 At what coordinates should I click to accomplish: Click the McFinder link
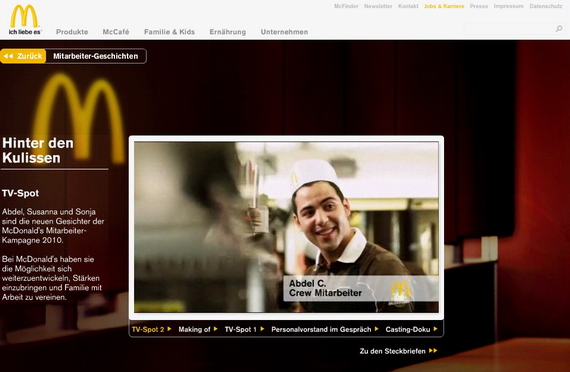point(346,6)
